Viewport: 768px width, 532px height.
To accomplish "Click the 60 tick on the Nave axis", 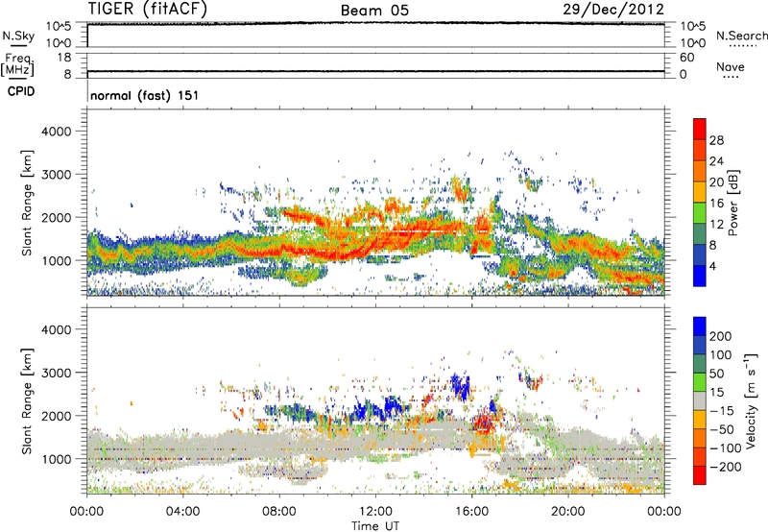I will [x=686, y=58].
